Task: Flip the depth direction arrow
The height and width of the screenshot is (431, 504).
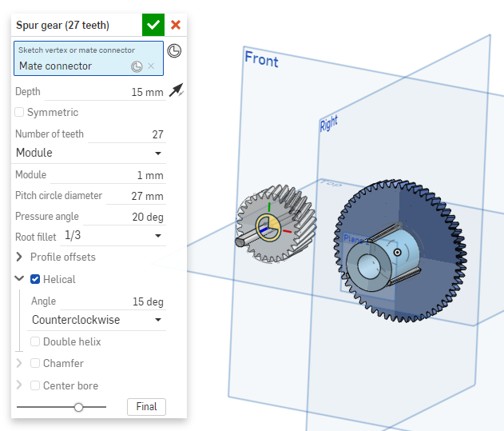Action: point(177,91)
